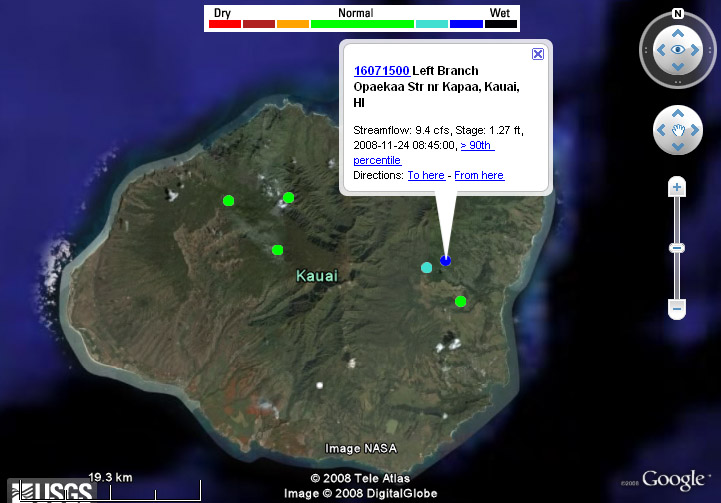Select the blue streamflow marker under balloon

coord(446,260)
